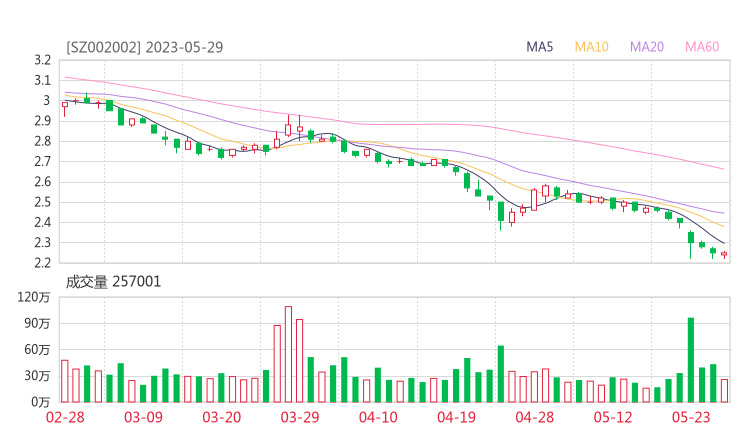Screen dimensions: 740x440
Task: Click the 3.2 price axis label
Action: (42, 60)
